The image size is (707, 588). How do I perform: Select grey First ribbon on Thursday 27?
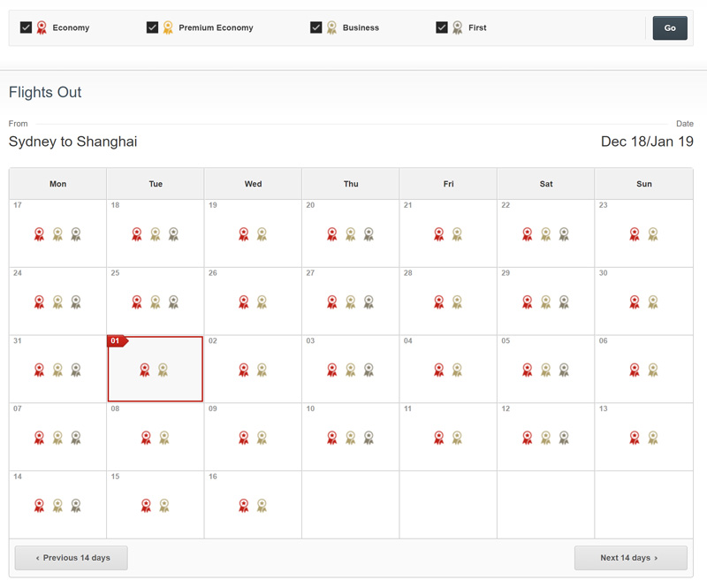coord(369,302)
